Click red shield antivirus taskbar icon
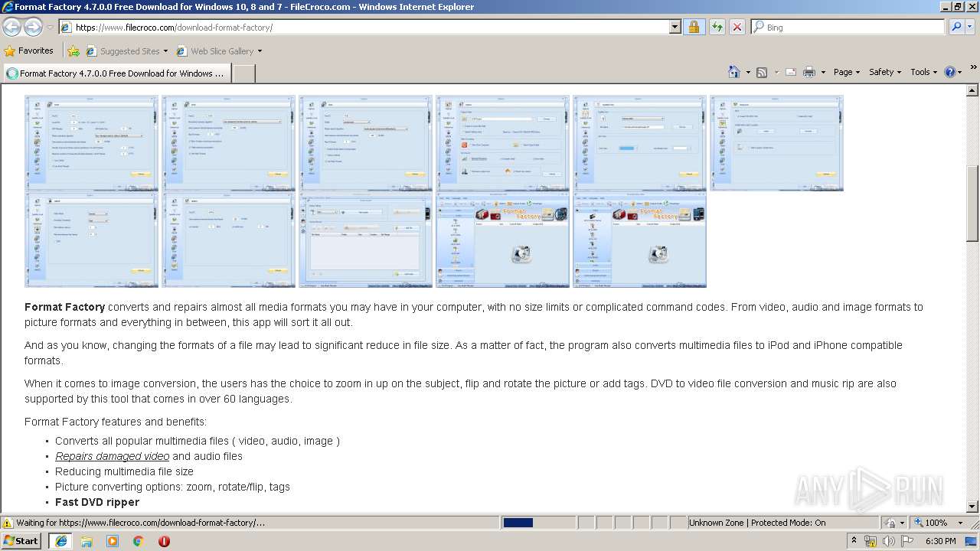The width and height of the screenshot is (980, 551). point(164,541)
